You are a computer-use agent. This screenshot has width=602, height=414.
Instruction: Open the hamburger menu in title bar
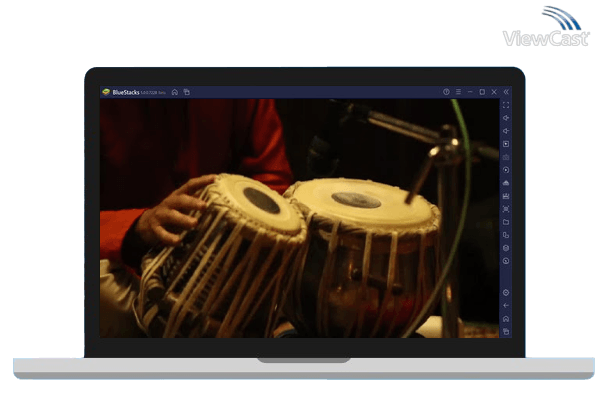pos(458,92)
